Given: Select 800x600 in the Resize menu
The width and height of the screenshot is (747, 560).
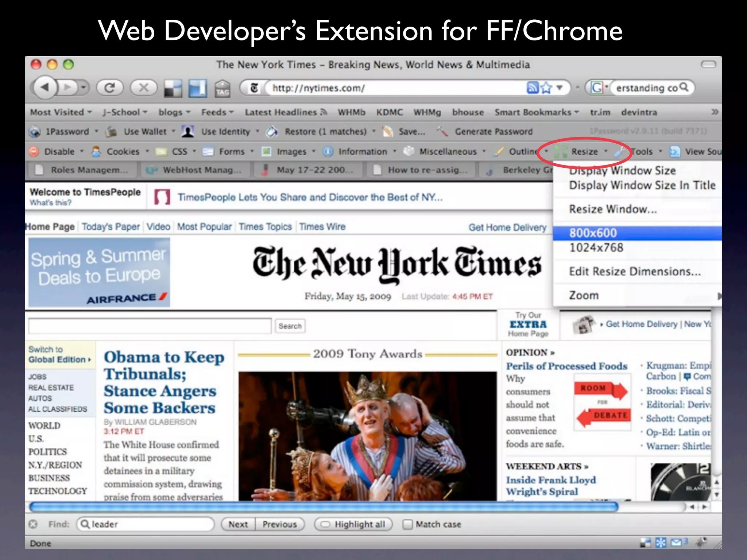Looking at the screenshot, I should tap(637, 233).
